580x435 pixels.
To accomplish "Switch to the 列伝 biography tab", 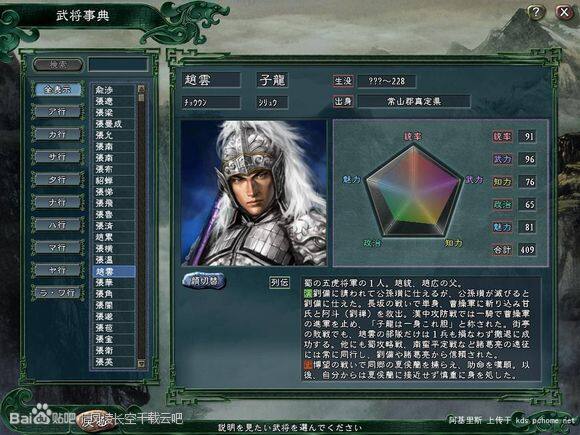I will pyautogui.click(x=279, y=283).
